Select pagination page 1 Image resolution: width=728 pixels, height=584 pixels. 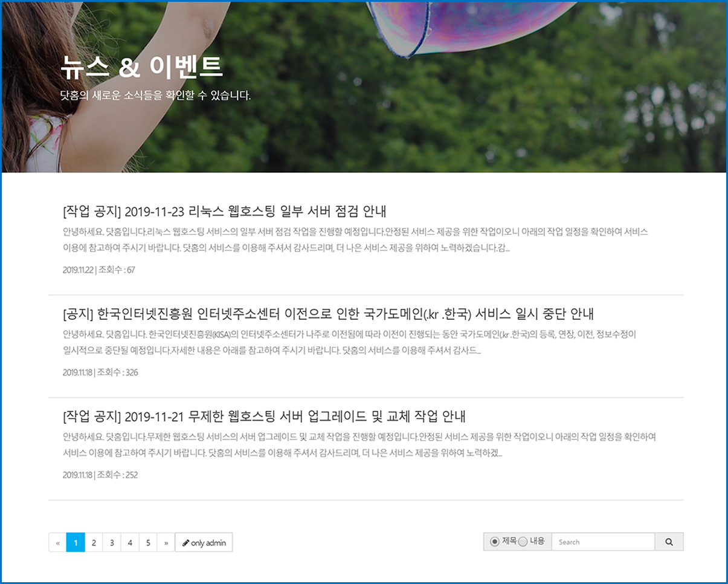(76, 542)
